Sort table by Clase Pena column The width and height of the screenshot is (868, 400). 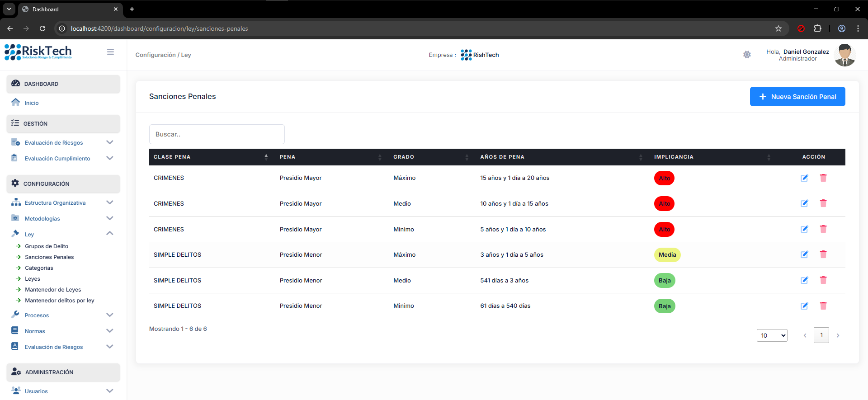click(266, 157)
